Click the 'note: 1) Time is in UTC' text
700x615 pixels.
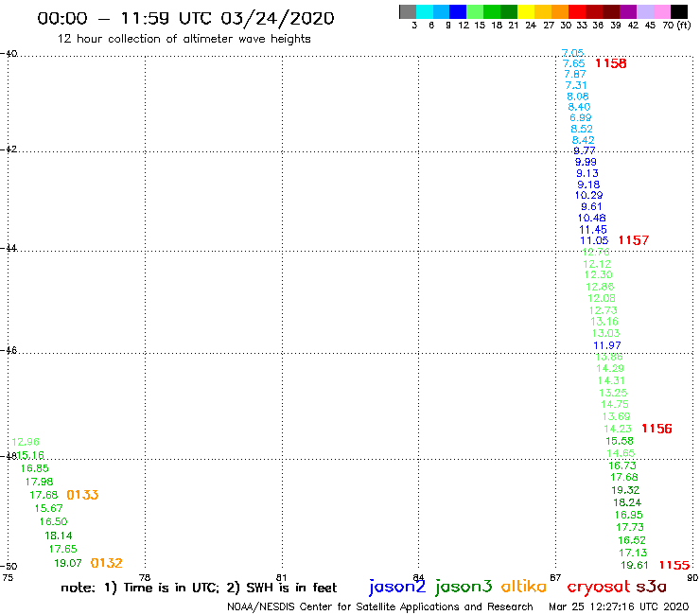click(x=140, y=588)
